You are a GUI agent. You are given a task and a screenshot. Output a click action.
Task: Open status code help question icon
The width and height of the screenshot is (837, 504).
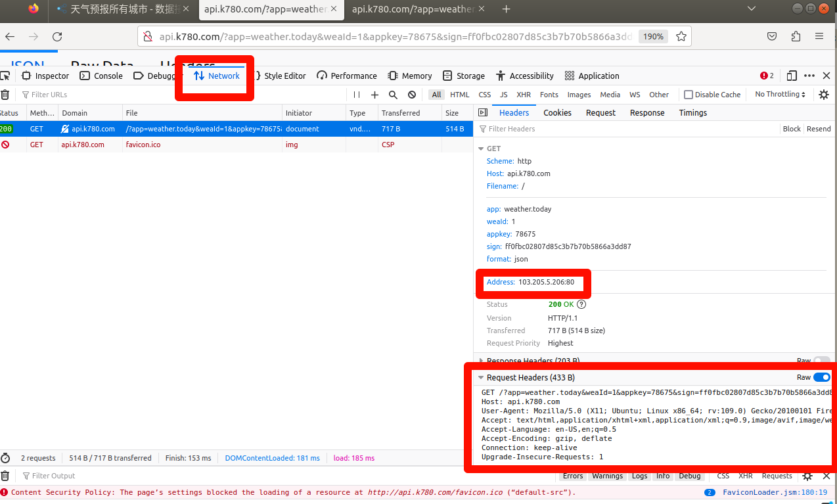[581, 304]
